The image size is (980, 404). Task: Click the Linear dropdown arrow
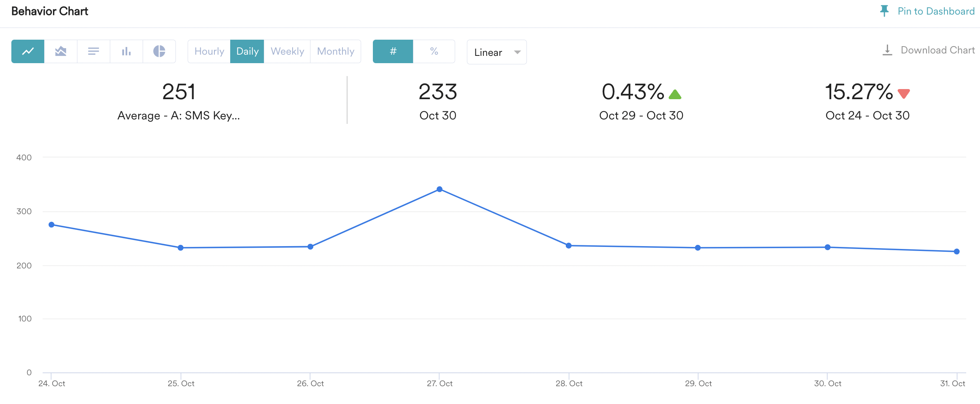(x=517, y=52)
